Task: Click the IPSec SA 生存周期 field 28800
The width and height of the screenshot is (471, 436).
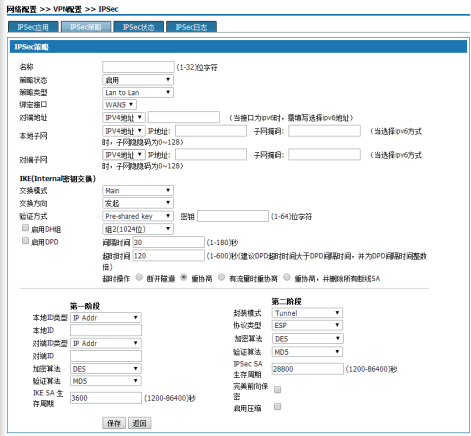Action: click(308, 369)
